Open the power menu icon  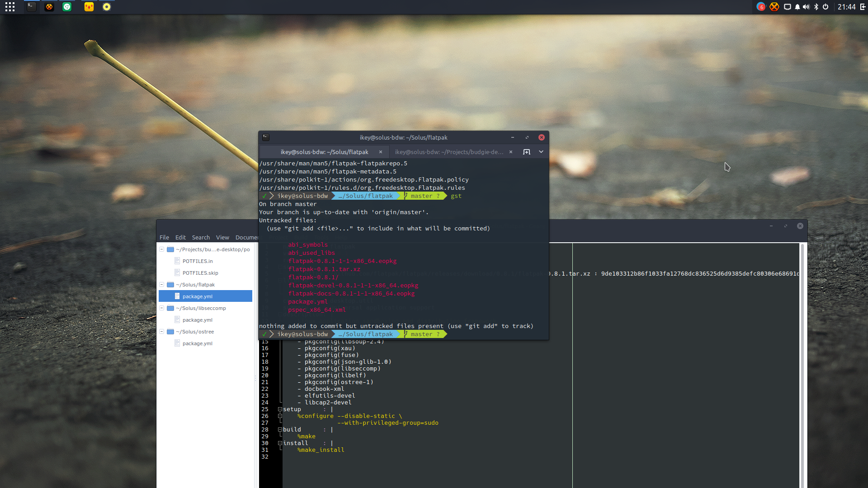[x=826, y=7]
